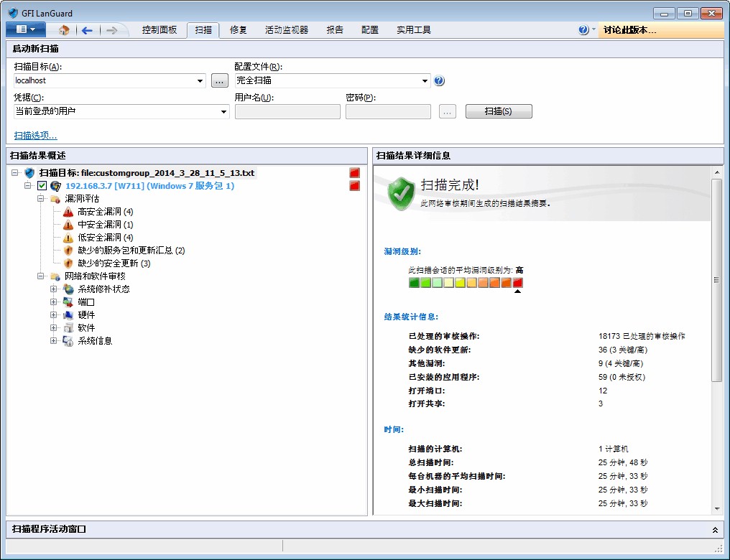The image size is (730, 560).
Task: Open the 扫描选项... link
Action: click(35, 136)
